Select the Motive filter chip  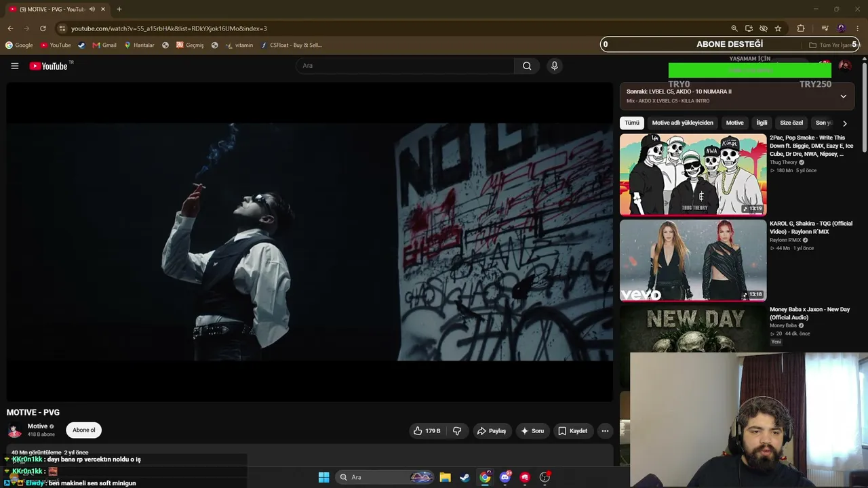[x=734, y=123]
